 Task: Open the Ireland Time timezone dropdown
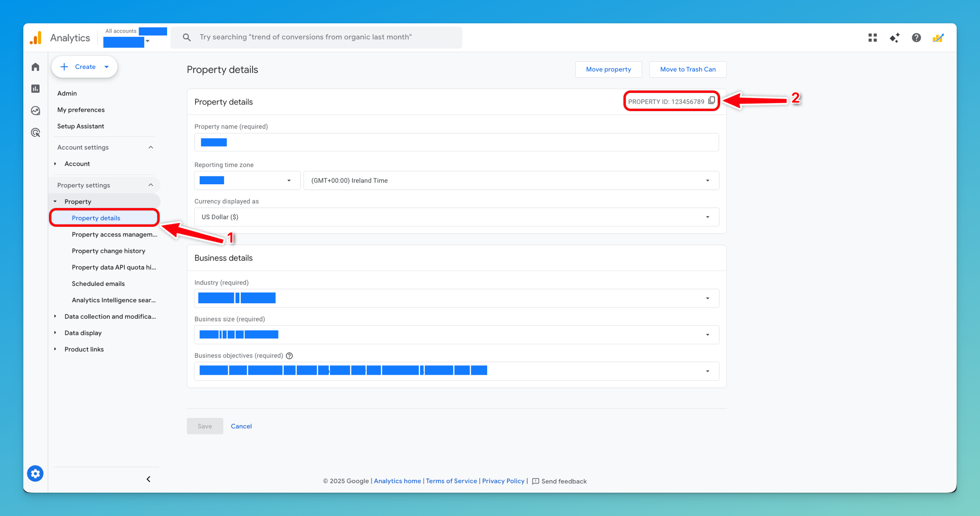click(x=707, y=181)
